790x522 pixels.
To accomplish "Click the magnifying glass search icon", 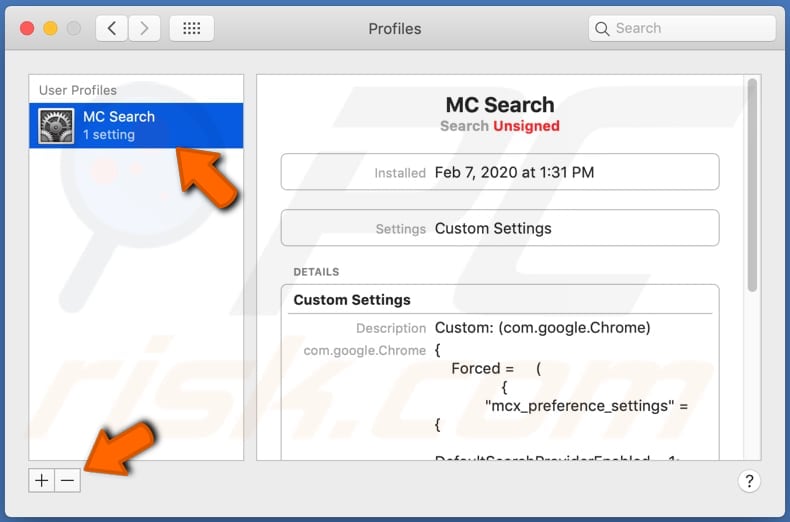I will [x=602, y=29].
